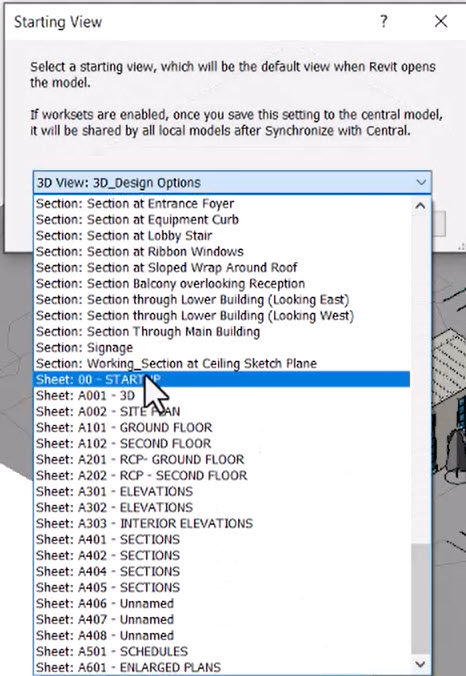
Task: Select Section: Working_Section at Ceiling Sketch Plane
Action: tap(222, 363)
